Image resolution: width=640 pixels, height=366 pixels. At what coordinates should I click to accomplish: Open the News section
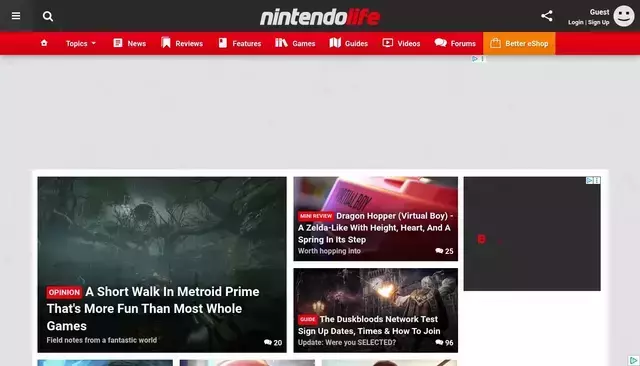129,43
